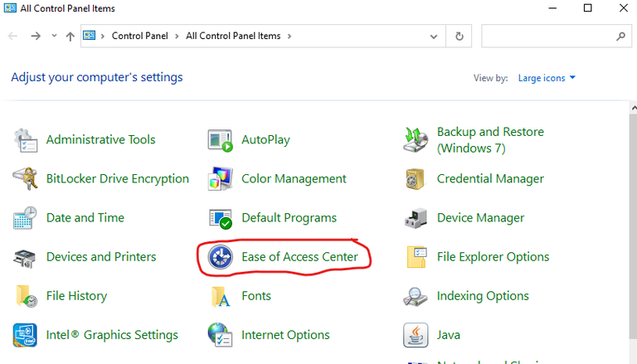637x364 pixels.
Task: Open Default Programs link
Action: (x=289, y=218)
